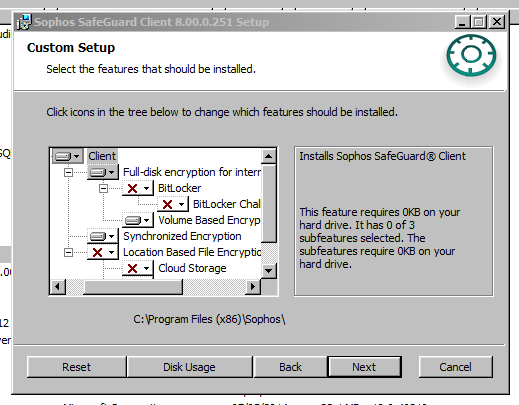Open Location Based File Encryption state dropdown
The height and width of the screenshot is (405, 519).
[x=103, y=252]
